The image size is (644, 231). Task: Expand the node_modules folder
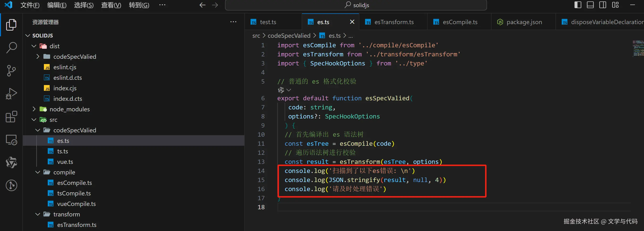[x=34, y=109]
